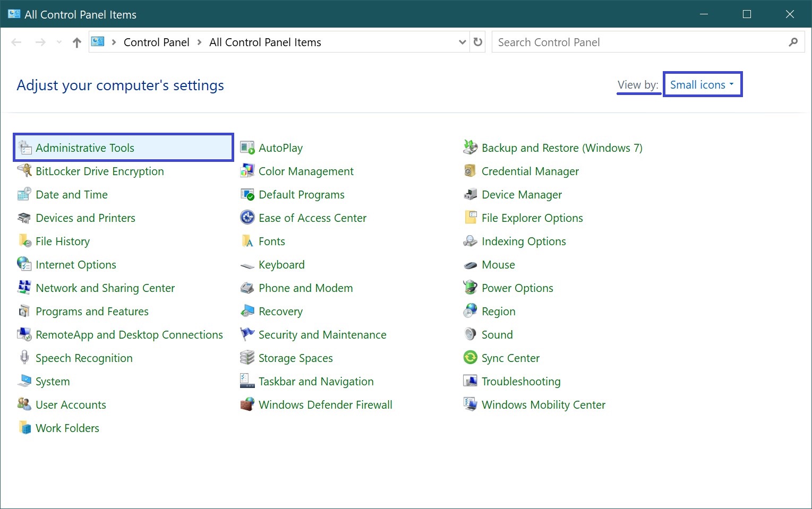Open the System link
Screen dimensions: 812x509
pyautogui.click(x=53, y=382)
